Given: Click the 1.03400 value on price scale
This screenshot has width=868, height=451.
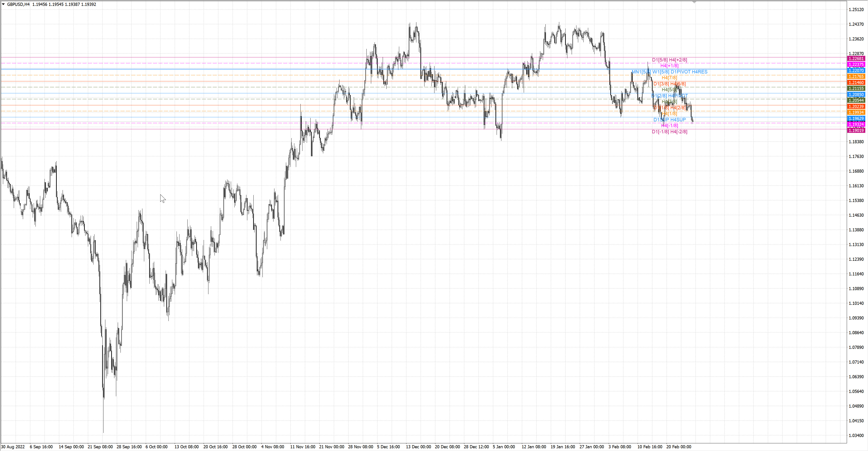Looking at the screenshot, I should [x=856, y=435].
